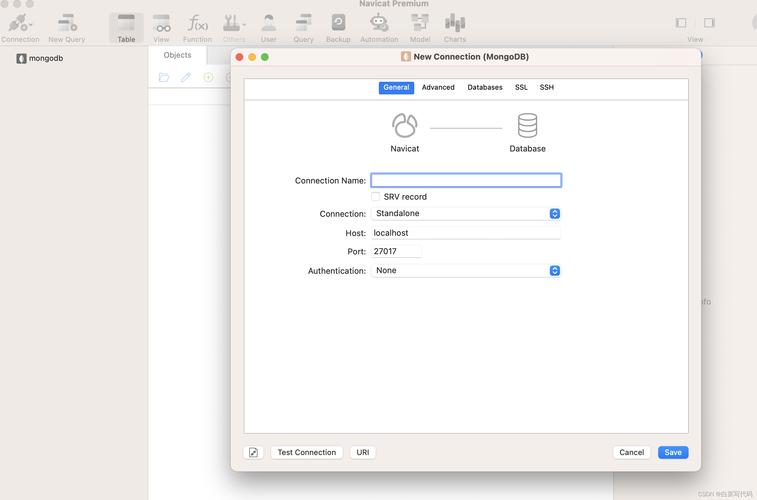
Task: Toggle the left sidebar view icon
Action: coord(681,23)
